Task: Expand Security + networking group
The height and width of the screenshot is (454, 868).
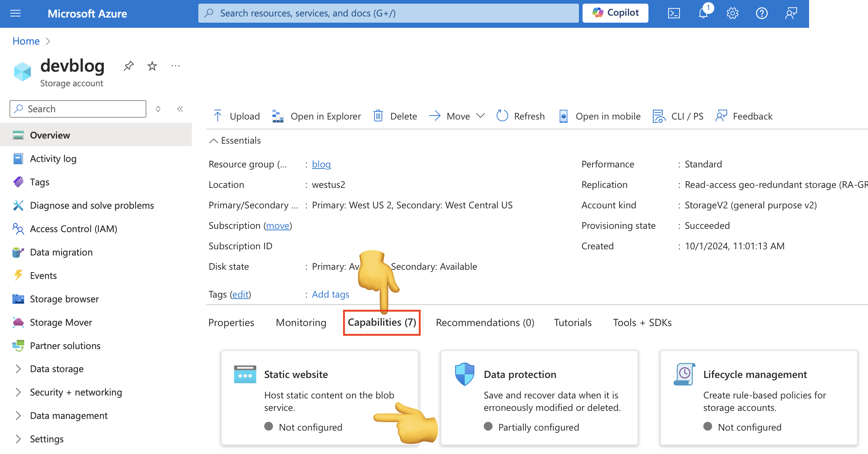Action: click(x=18, y=392)
